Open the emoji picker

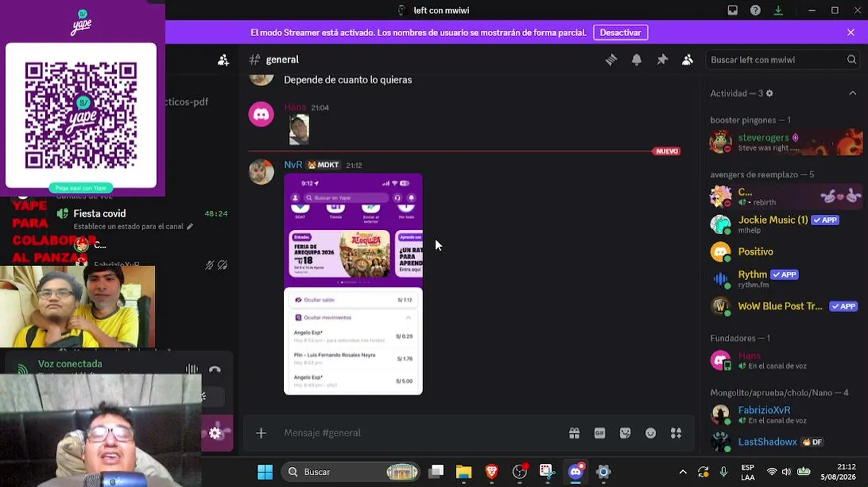click(x=650, y=433)
